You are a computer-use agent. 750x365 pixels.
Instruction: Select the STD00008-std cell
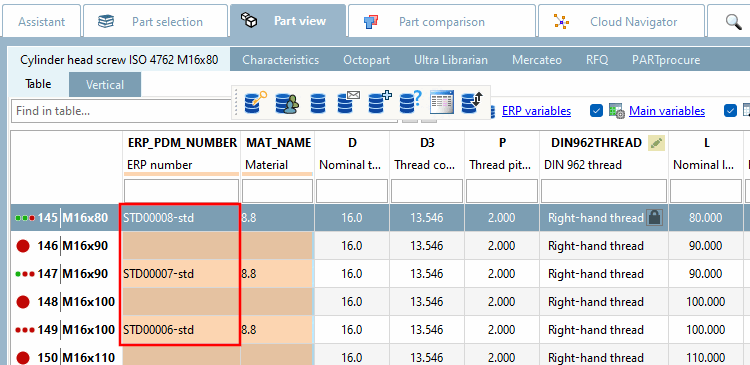tap(181, 218)
